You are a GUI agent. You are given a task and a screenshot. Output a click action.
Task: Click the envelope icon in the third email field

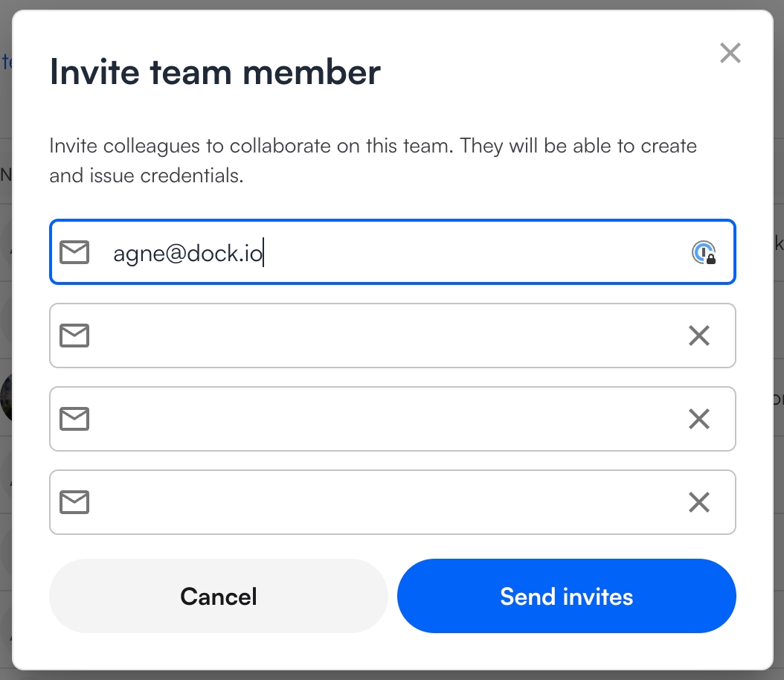pyautogui.click(x=74, y=419)
